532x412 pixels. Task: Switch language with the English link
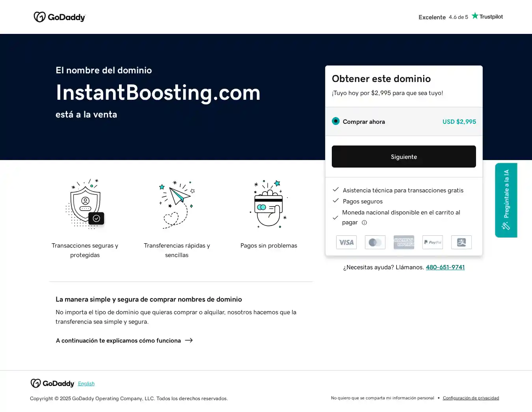point(86,384)
